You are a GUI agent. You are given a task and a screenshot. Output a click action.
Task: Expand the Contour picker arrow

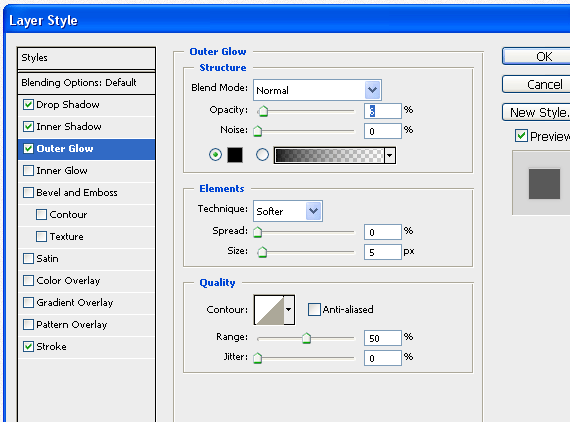(x=289, y=310)
